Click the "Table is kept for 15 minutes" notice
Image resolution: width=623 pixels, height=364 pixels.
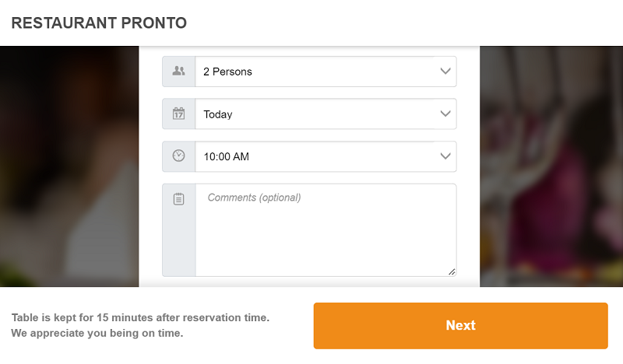(140, 318)
